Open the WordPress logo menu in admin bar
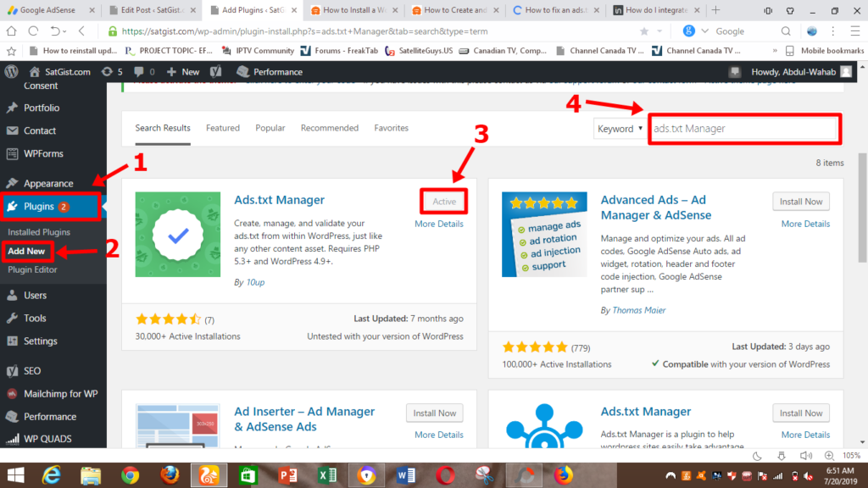The image size is (868, 488). click(x=12, y=72)
